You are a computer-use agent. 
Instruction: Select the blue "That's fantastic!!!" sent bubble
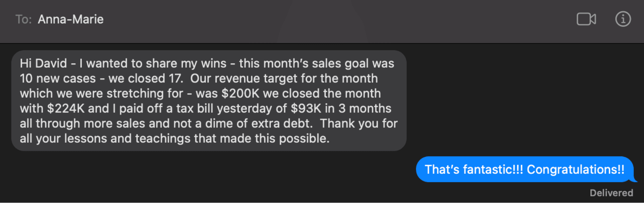point(525,169)
